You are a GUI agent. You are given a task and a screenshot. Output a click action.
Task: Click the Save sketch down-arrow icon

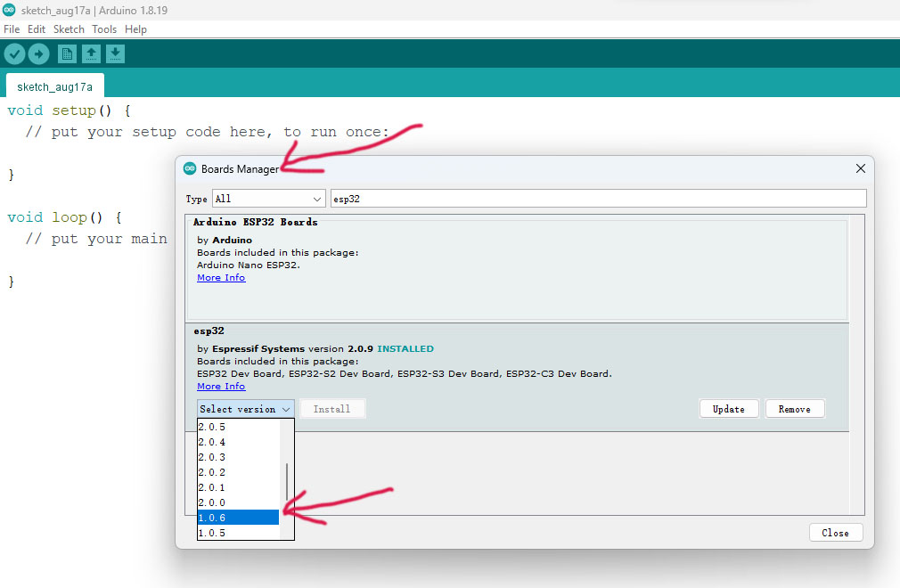(115, 54)
